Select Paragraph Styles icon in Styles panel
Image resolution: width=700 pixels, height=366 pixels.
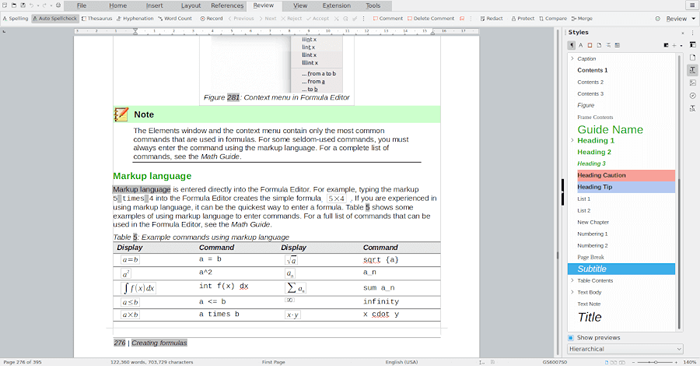[x=571, y=45]
